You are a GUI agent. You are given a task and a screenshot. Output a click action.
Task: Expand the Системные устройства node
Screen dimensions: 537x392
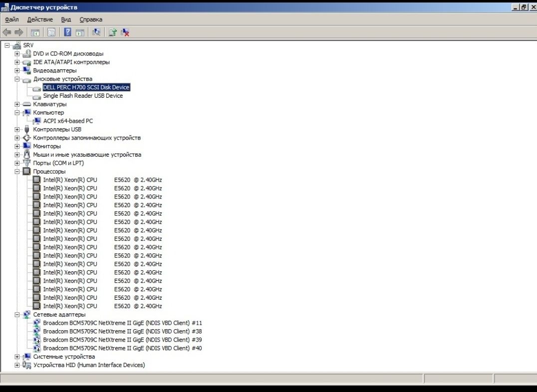(x=17, y=357)
